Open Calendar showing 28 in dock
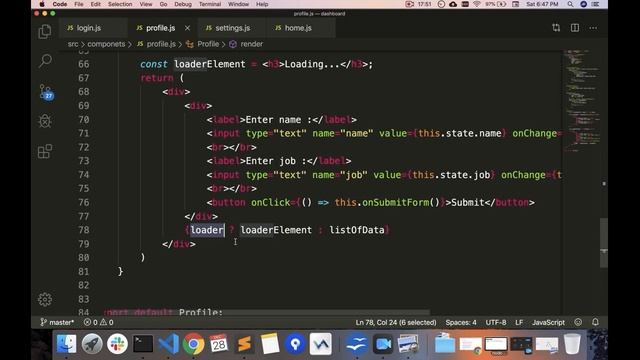Image resolution: width=640 pixels, height=360 pixels. point(219,344)
